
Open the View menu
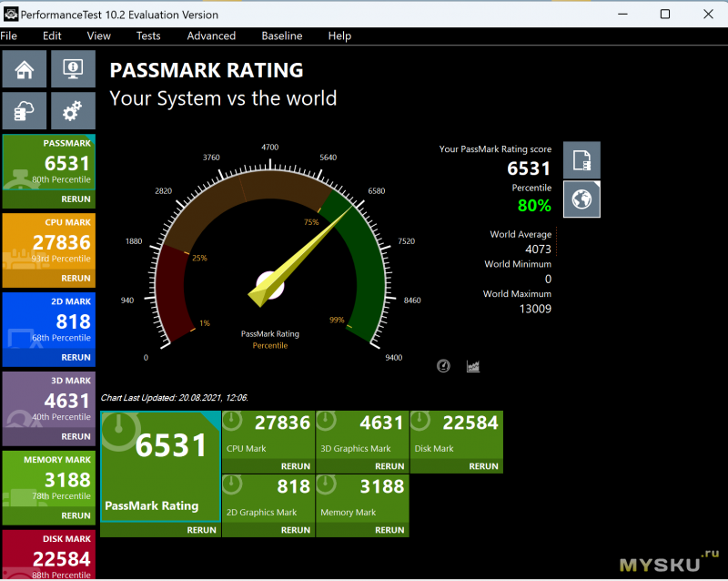(99, 36)
